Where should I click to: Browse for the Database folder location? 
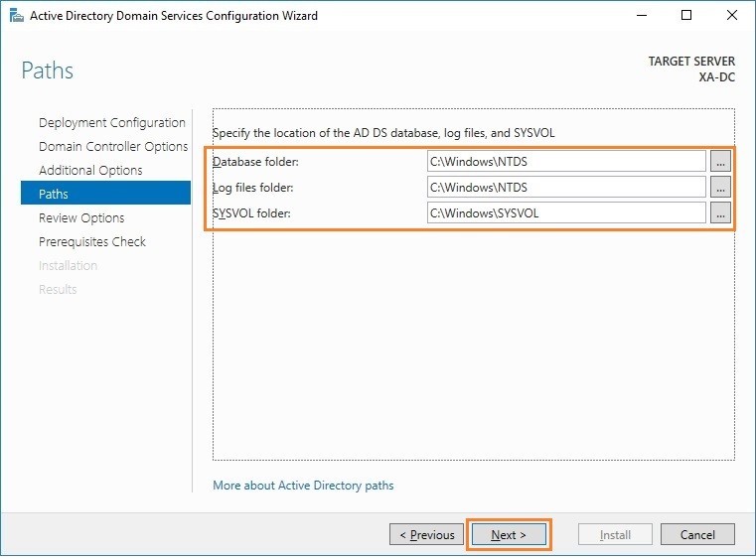point(720,162)
